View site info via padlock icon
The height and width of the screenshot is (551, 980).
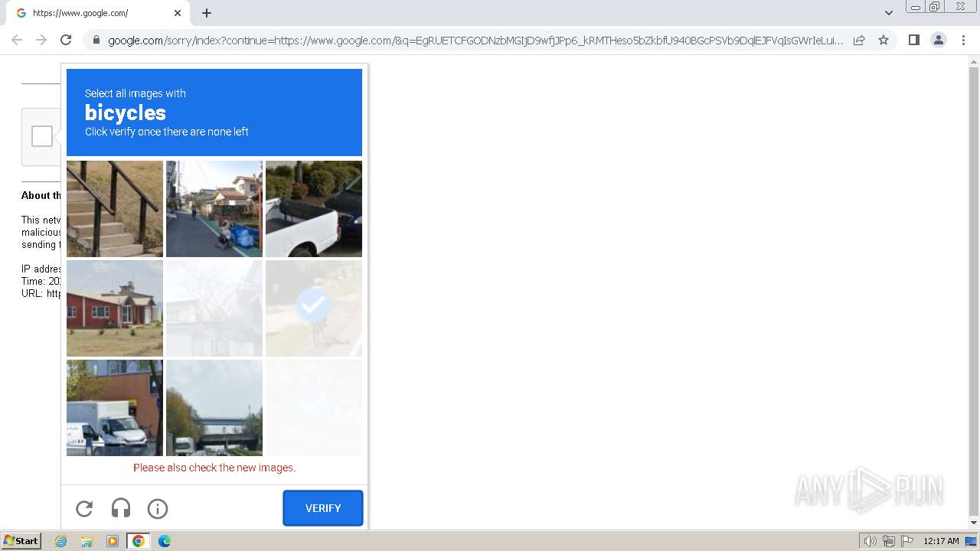(x=96, y=40)
